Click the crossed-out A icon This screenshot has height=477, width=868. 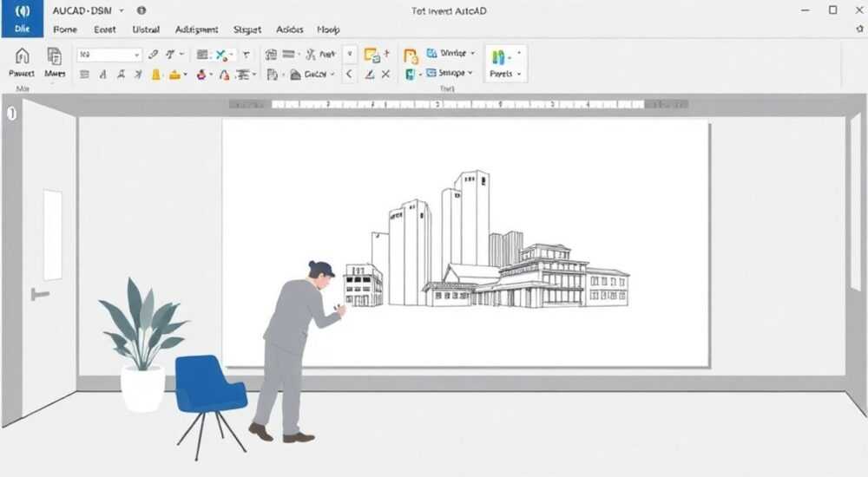[x=138, y=74]
